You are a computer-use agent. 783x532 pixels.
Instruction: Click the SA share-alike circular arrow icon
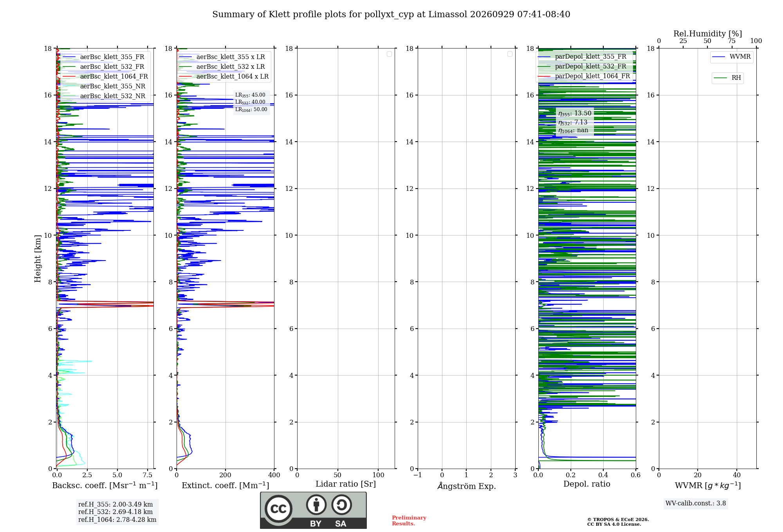point(342,505)
